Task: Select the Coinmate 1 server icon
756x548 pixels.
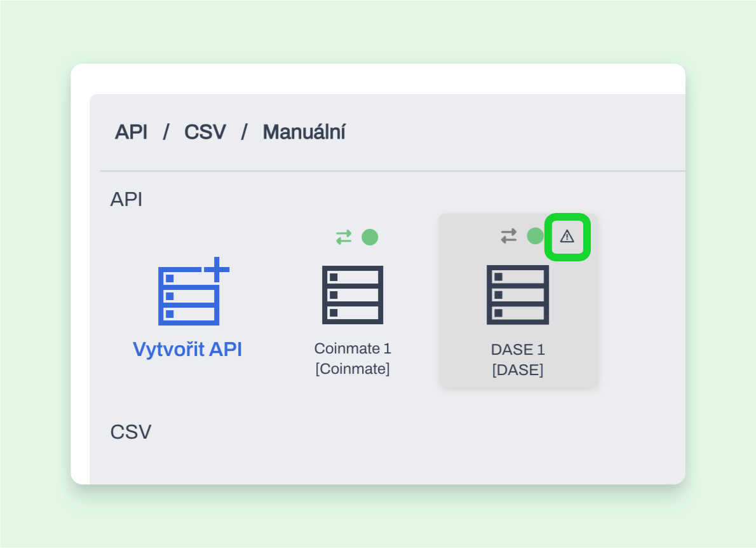Action: tap(353, 295)
